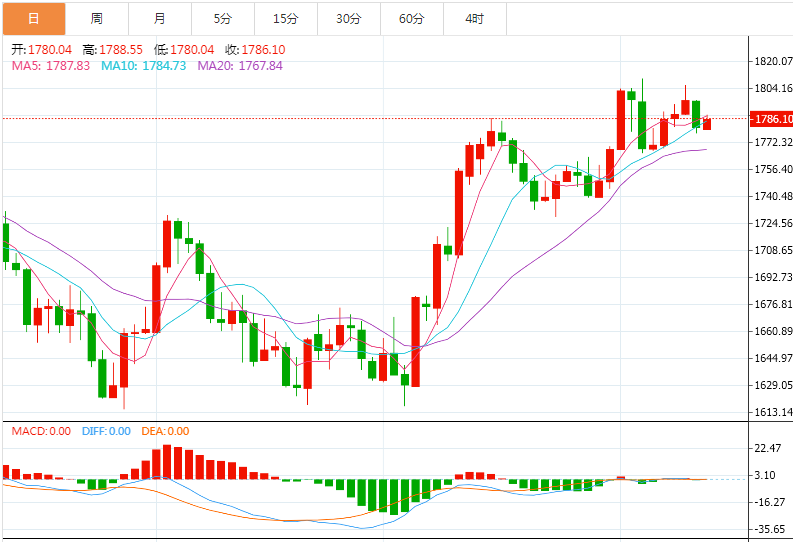The height and width of the screenshot is (542, 793).
Task: Click the 1660.89 price axis label
Action: pyautogui.click(x=773, y=331)
